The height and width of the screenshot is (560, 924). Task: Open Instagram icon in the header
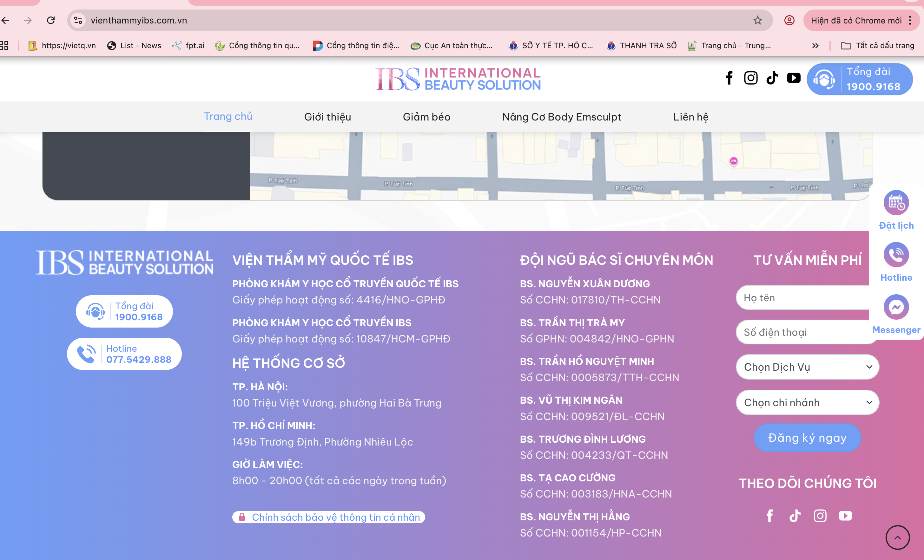[x=751, y=78]
